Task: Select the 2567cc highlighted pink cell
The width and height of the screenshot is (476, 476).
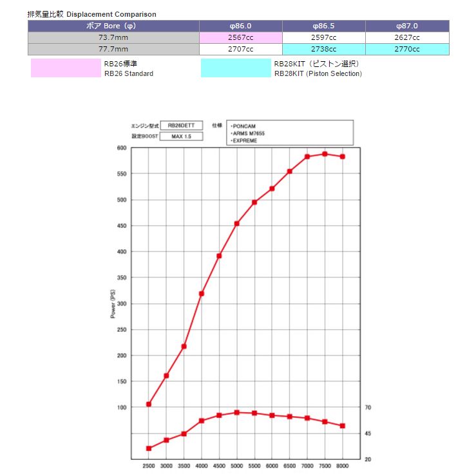Action: 240,37
